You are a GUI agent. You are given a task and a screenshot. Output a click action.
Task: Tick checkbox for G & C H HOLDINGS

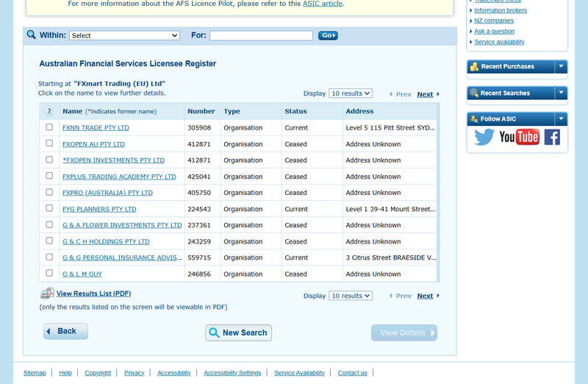coord(49,241)
